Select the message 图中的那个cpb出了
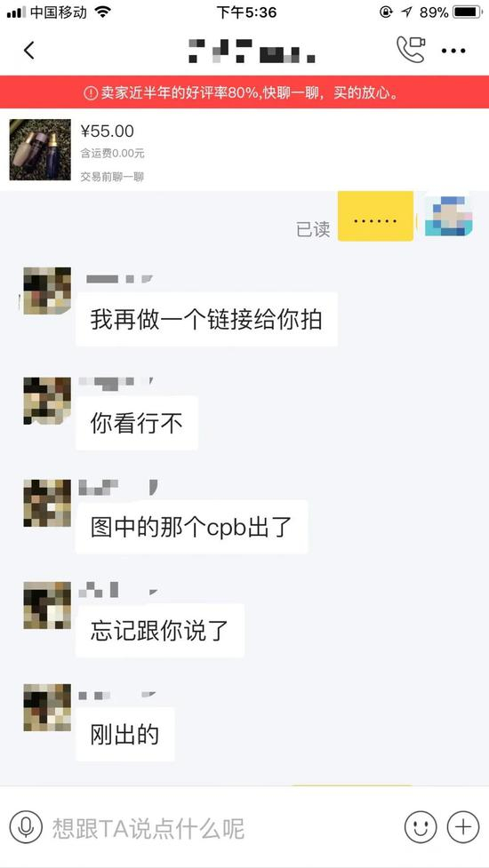This screenshot has width=489, height=868. [x=191, y=527]
